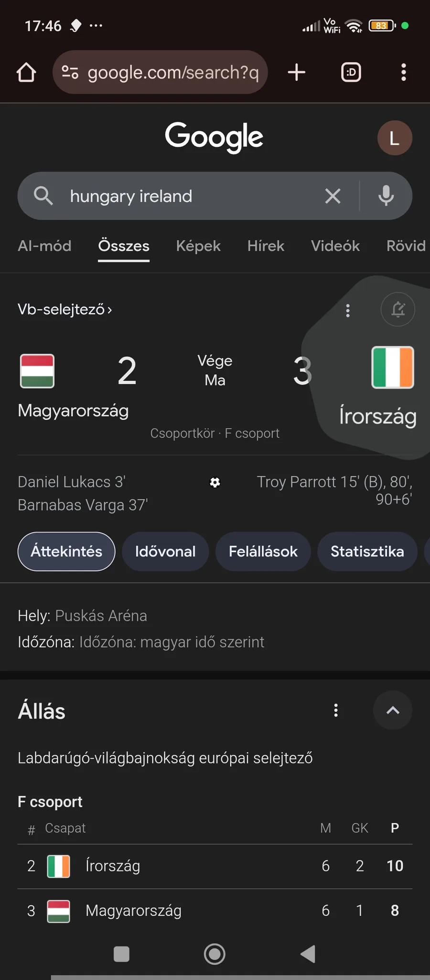Start voice search with microphone icon
Viewport: 430px width, 980px height.
pyautogui.click(x=386, y=196)
